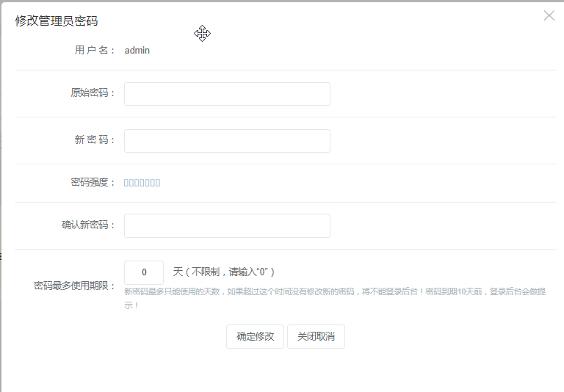Click the 原始密码 label
The height and width of the screenshot is (392, 564).
(93, 93)
